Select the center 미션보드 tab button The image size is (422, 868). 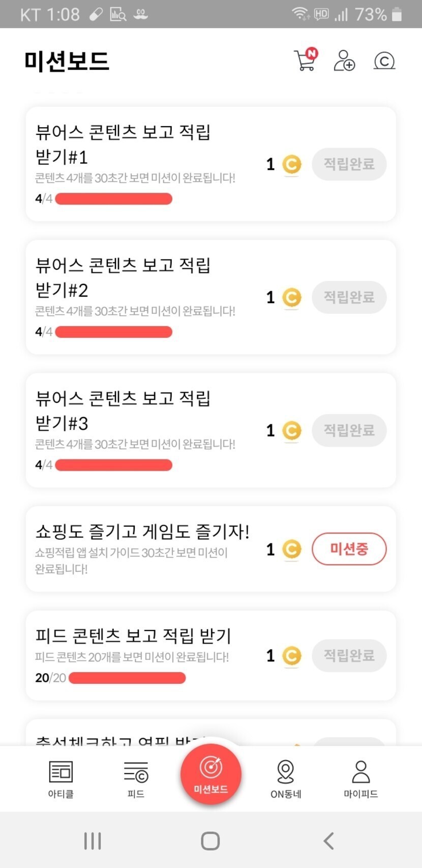click(x=210, y=774)
